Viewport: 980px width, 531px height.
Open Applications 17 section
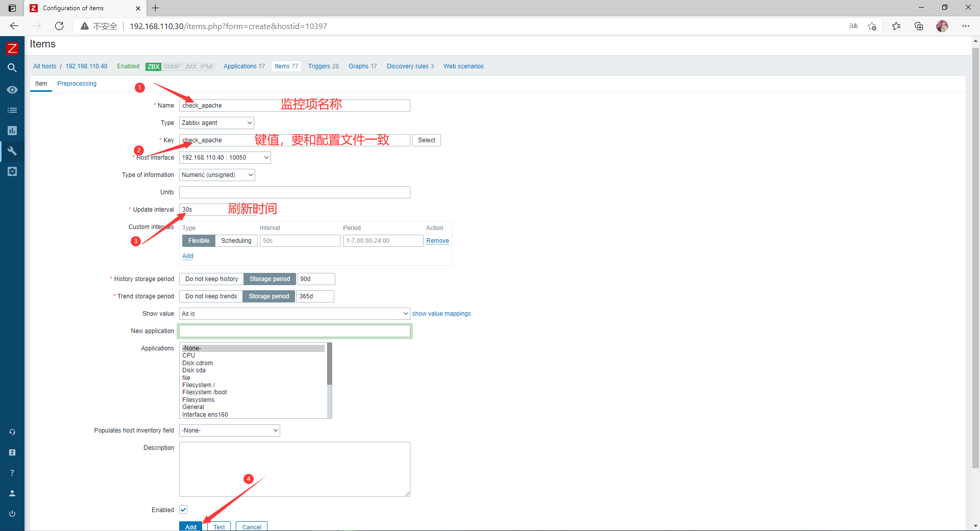pyautogui.click(x=244, y=66)
